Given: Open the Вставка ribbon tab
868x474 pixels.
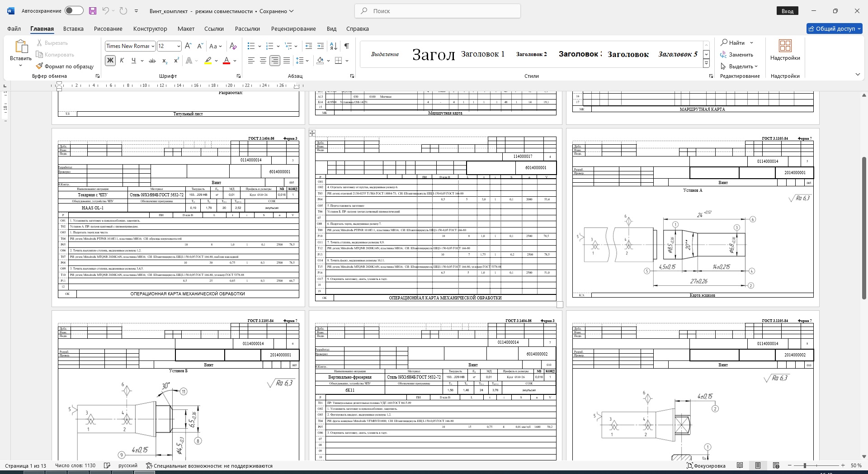Looking at the screenshot, I should coord(73,28).
